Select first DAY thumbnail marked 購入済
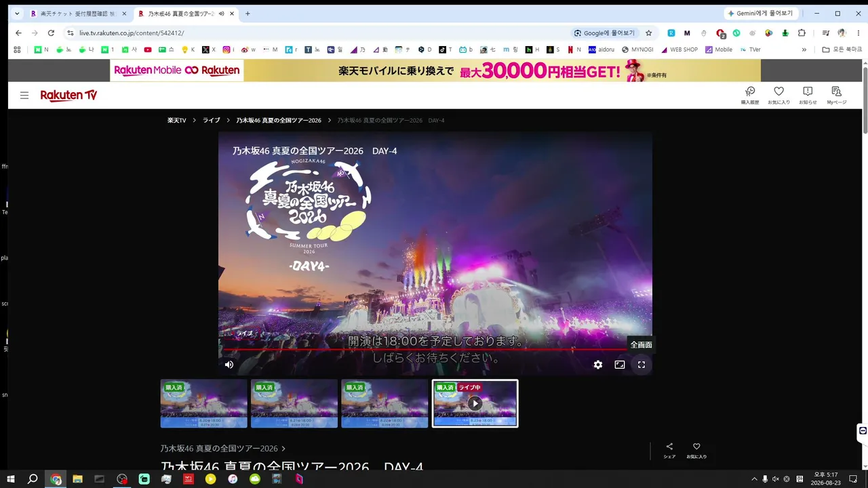This screenshot has width=868, height=488. pyautogui.click(x=203, y=403)
